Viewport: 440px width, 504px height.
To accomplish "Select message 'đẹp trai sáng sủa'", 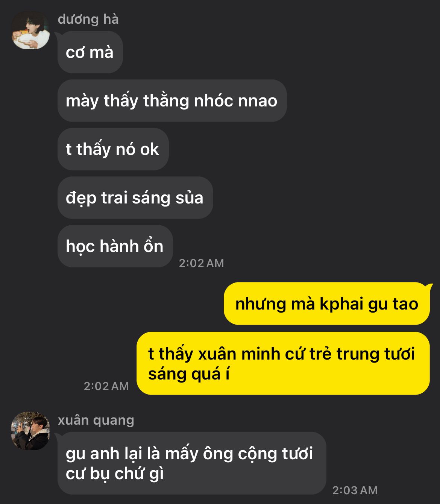I will [135, 198].
